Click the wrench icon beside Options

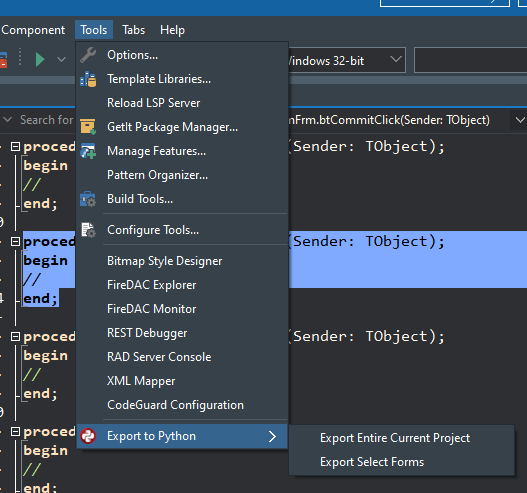(x=88, y=55)
